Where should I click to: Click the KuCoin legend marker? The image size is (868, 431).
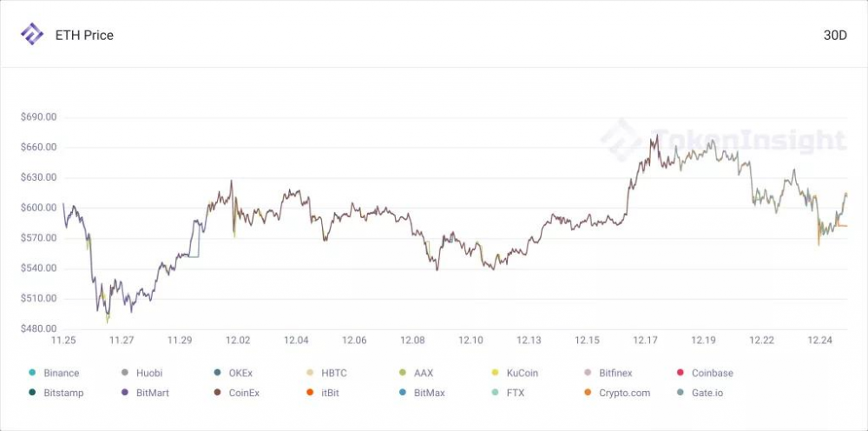(x=495, y=373)
